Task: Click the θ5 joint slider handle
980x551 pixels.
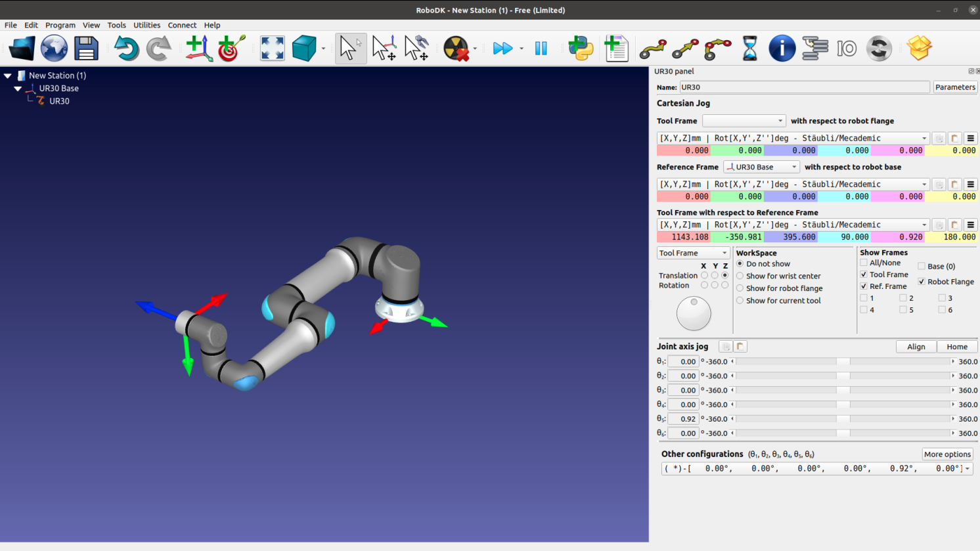Action: click(843, 419)
